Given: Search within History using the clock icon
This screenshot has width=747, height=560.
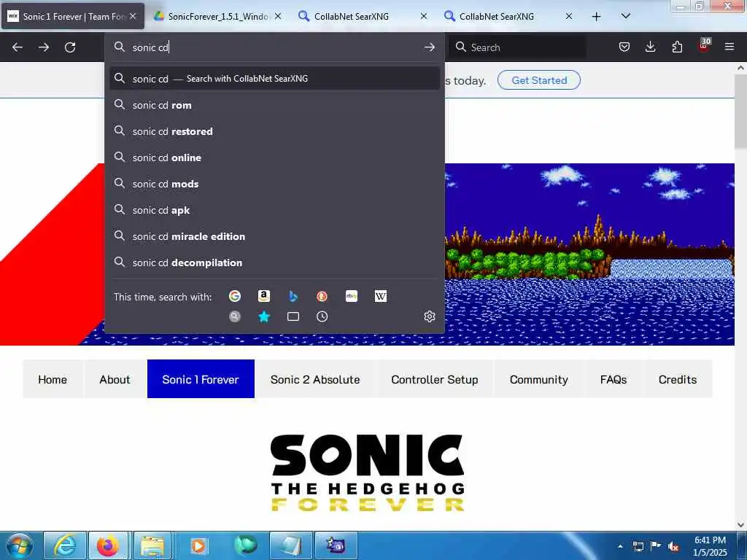Looking at the screenshot, I should [322, 316].
